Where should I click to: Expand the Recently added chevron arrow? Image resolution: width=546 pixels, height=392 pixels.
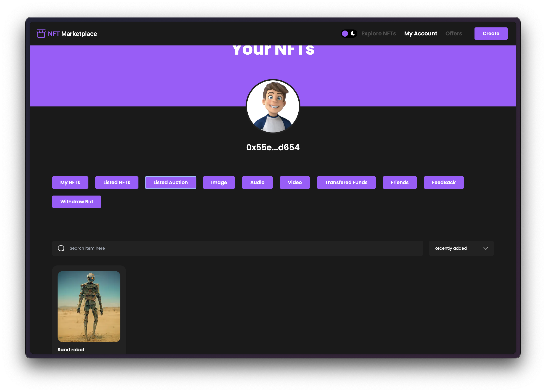click(x=485, y=248)
